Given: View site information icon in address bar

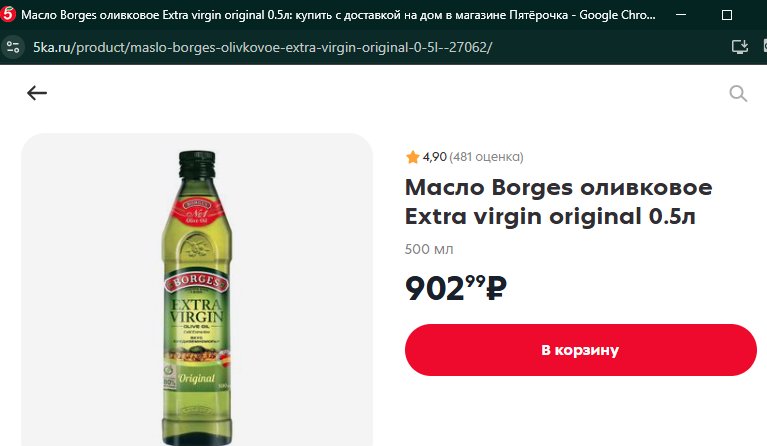Looking at the screenshot, I should 13,47.
